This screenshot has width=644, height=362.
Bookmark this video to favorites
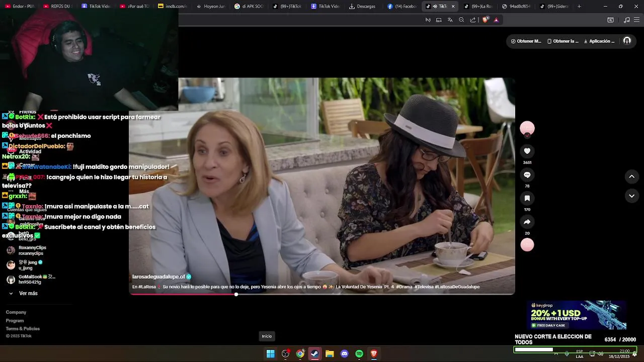coord(527,198)
